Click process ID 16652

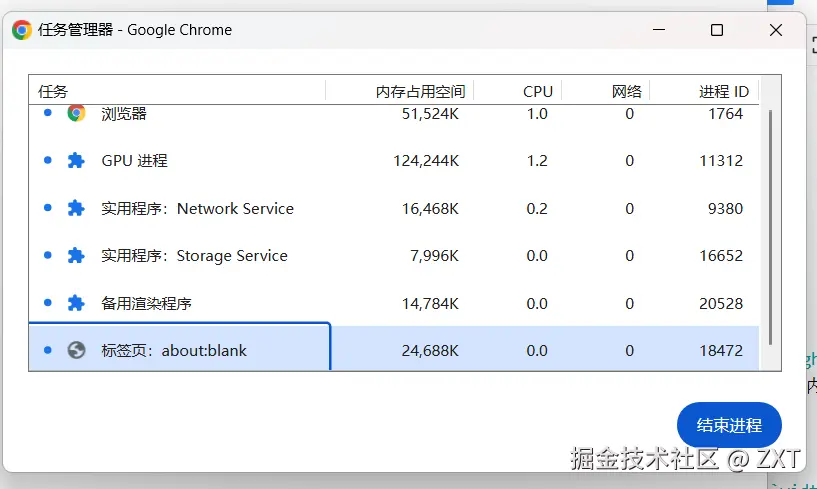[x=721, y=256]
